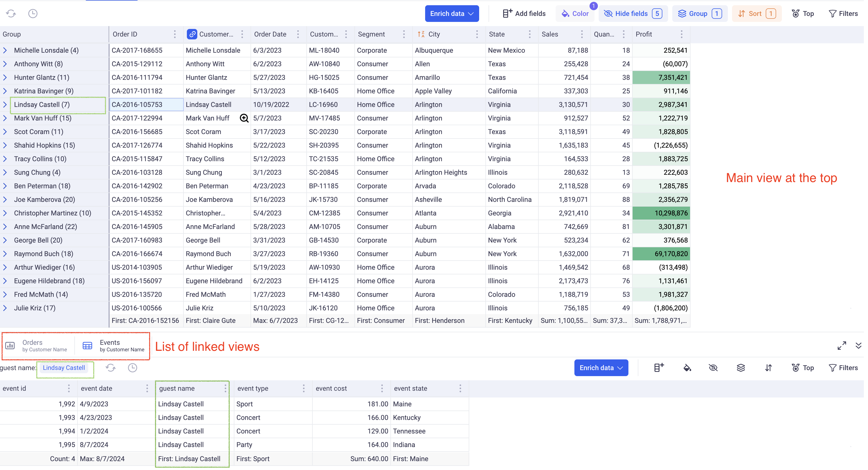Click the Lindsay Castell guest name filter chip
The image size is (868, 470).
[64, 368]
